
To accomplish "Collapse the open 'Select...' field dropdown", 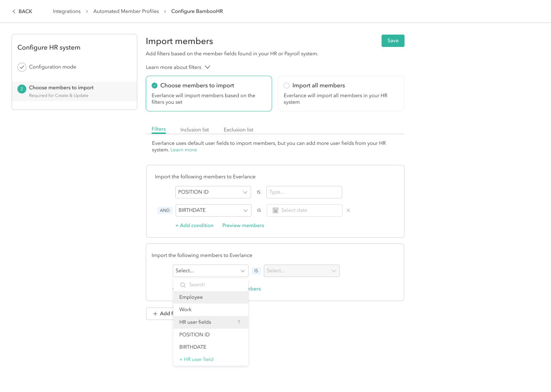I will 211,271.
